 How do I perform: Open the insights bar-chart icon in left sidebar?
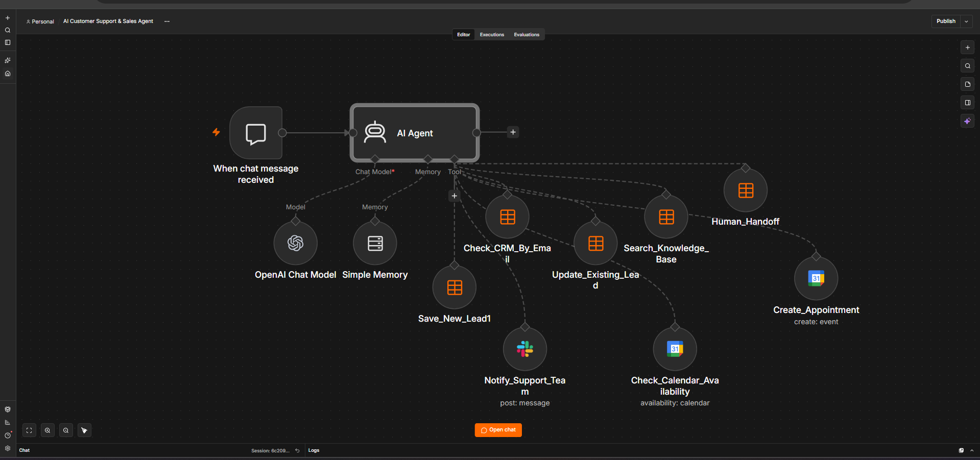pyautogui.click(x=8, y=422)
